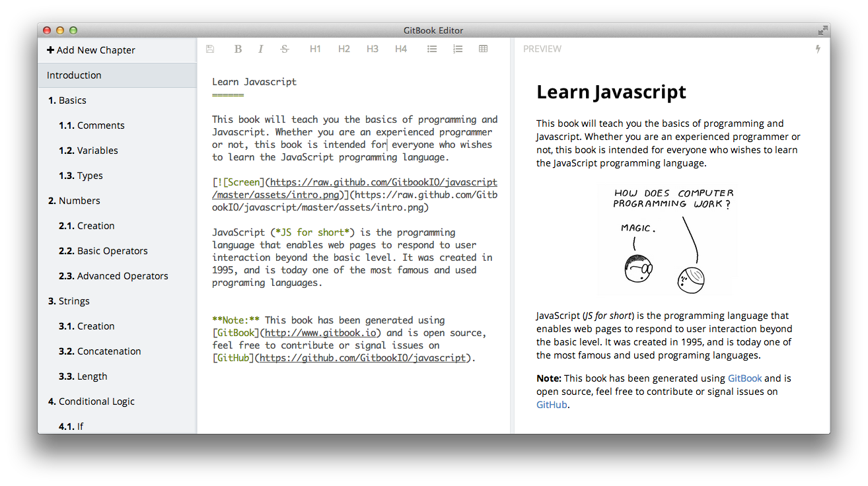Apply strikethrough formatting from the toolbar

tap(285, 49)
